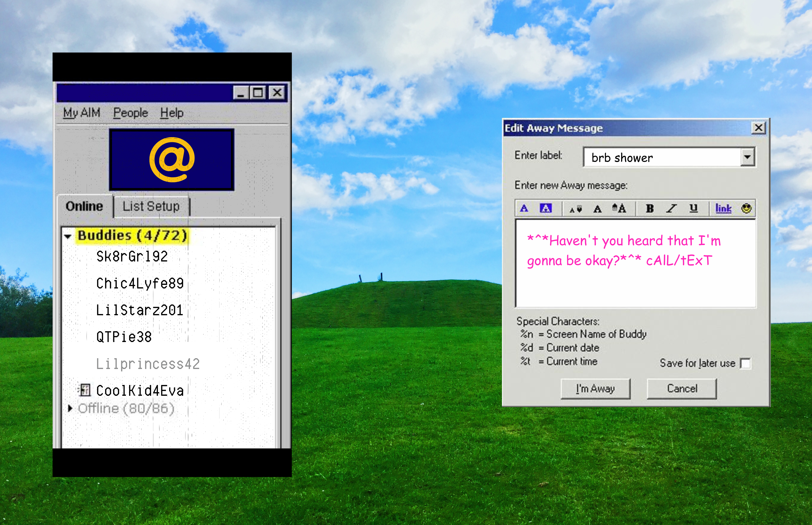The width and height of the screenshot is (812, 525).
Task: Maximize the AIM buddy list window
Action: click(x=258, y=93)
